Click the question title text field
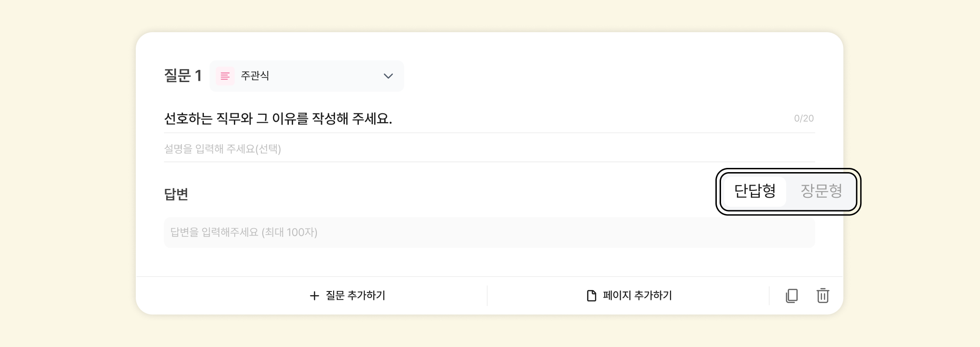This screenshot has width=980, height=347. pyautogui.click(x=467, y=119)
